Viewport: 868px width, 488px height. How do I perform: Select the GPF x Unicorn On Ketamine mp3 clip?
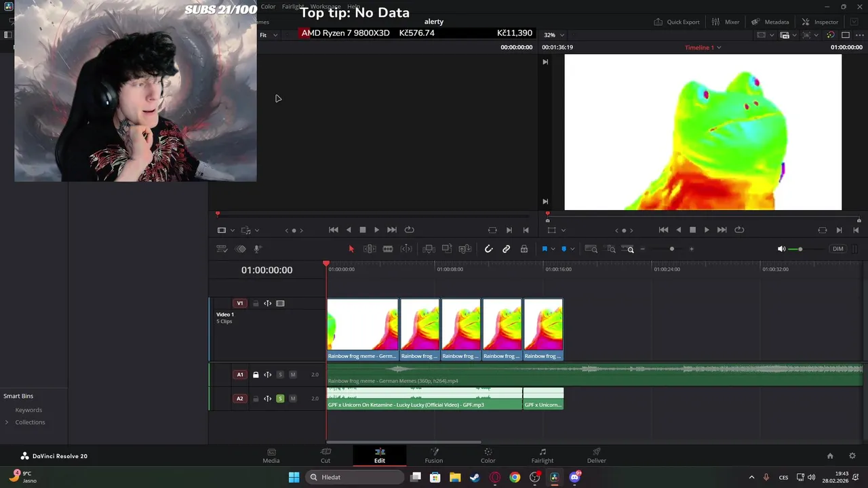click(425, 399)
